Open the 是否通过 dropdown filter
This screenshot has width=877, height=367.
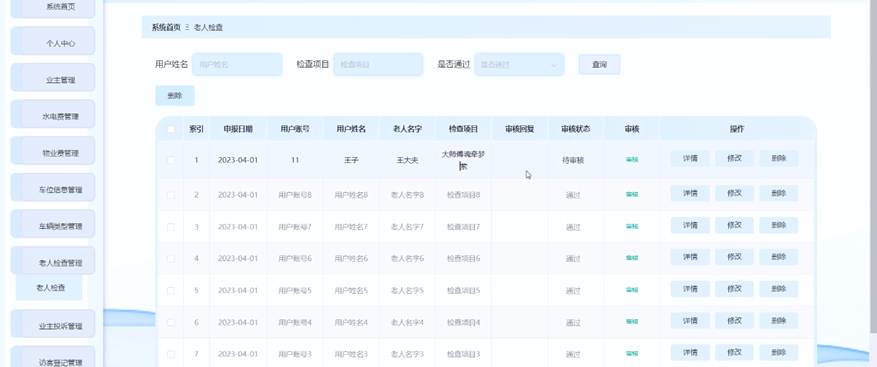pyautogui.click(x=519, y=64)
